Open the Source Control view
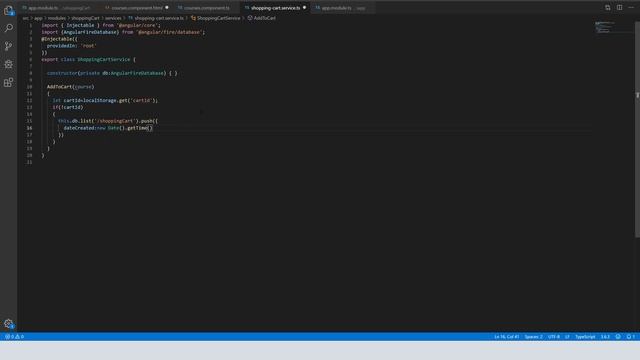This screenshot has height=360, width=640. click(9, 46)
